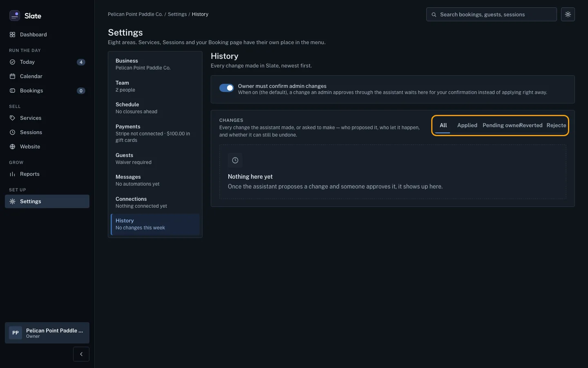Image resolution: width=588 pixels, height=368 pixels.
Task: Click the History breadcrumb text
Action: click(200, 14)
